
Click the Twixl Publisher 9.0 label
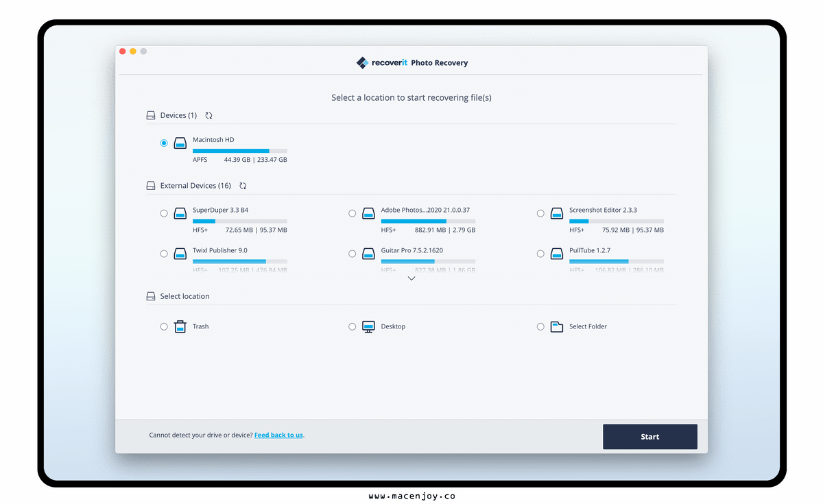point(220,250)
